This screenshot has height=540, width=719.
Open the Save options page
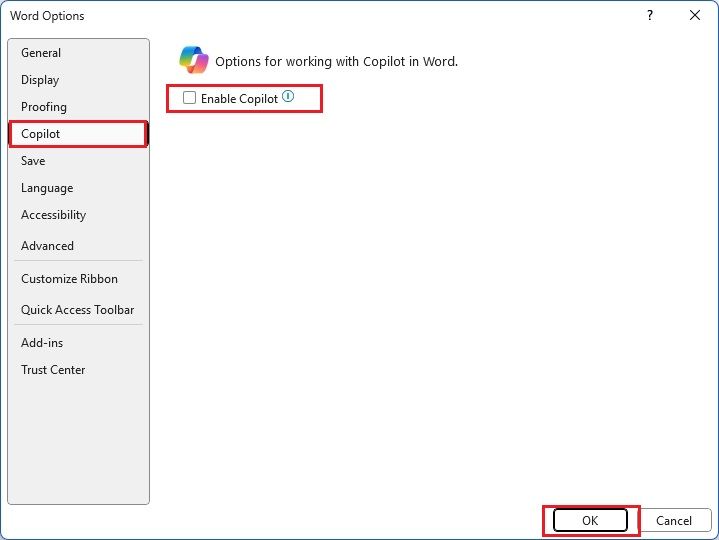click(x=33, y=161)
